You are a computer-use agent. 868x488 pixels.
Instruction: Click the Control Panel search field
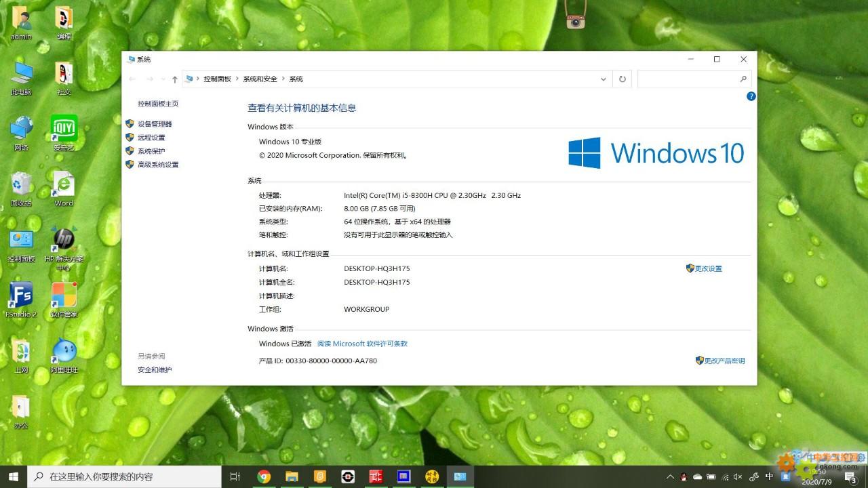pyautogui.click(x=694, y=79)
